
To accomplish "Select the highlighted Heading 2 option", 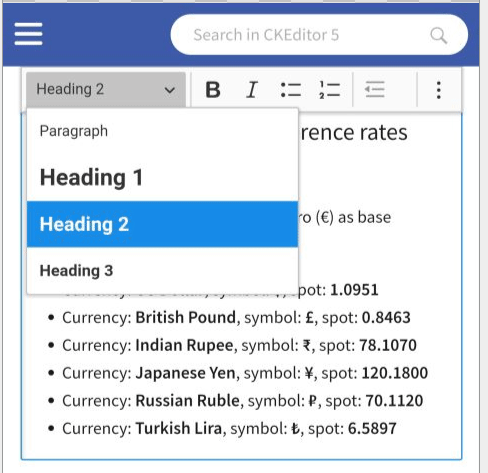I will tap(162, 224).
